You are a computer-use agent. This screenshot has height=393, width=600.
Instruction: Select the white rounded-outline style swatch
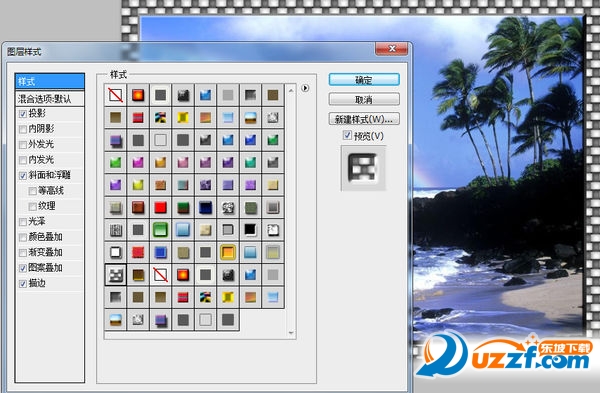tap(116, 252)
